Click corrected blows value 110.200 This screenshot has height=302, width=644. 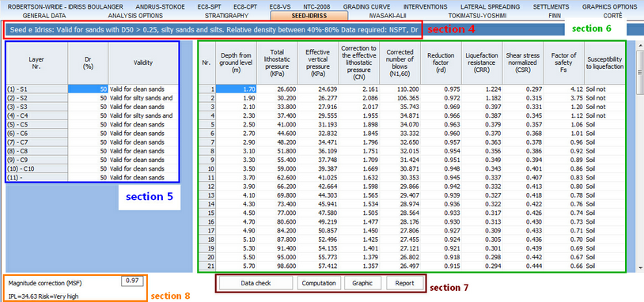click(x=400, y=89)
